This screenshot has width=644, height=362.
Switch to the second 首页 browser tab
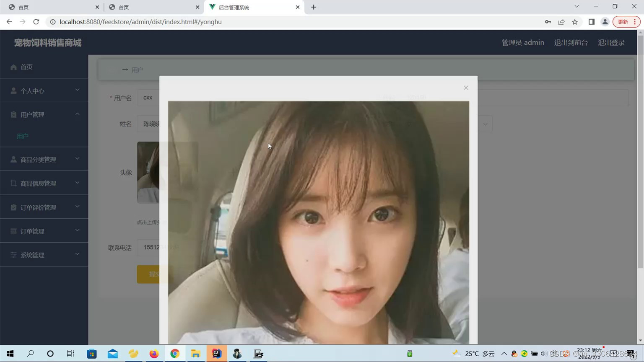[x=153, y=7]
